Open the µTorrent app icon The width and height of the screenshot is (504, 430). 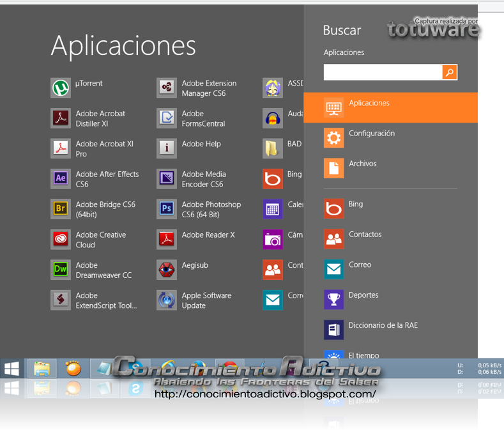(x=61, y=88)
